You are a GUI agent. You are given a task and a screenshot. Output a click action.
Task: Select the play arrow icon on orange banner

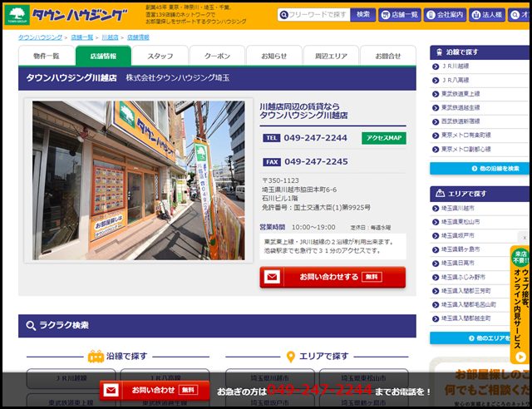(520, 357)
